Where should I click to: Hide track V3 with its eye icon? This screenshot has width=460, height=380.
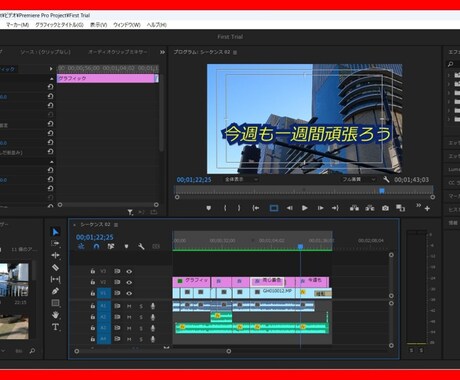pyautogui.click(x=129, y=271)
